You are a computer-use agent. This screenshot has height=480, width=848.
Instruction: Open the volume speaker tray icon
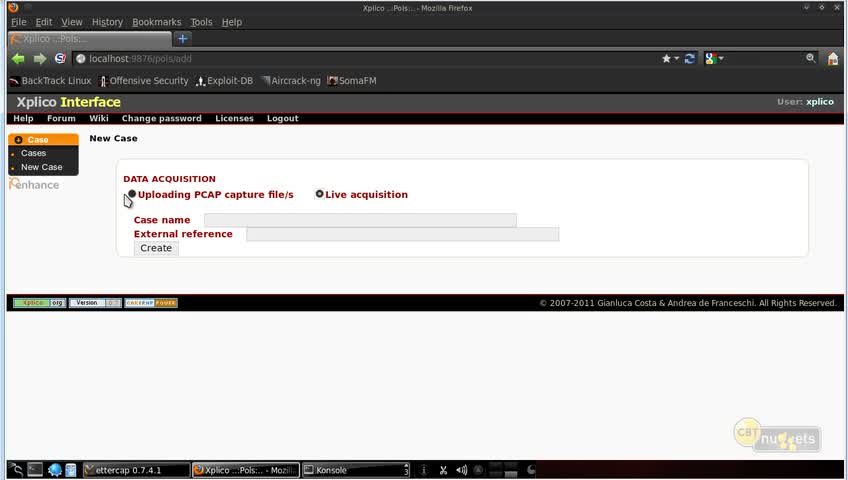461,470
